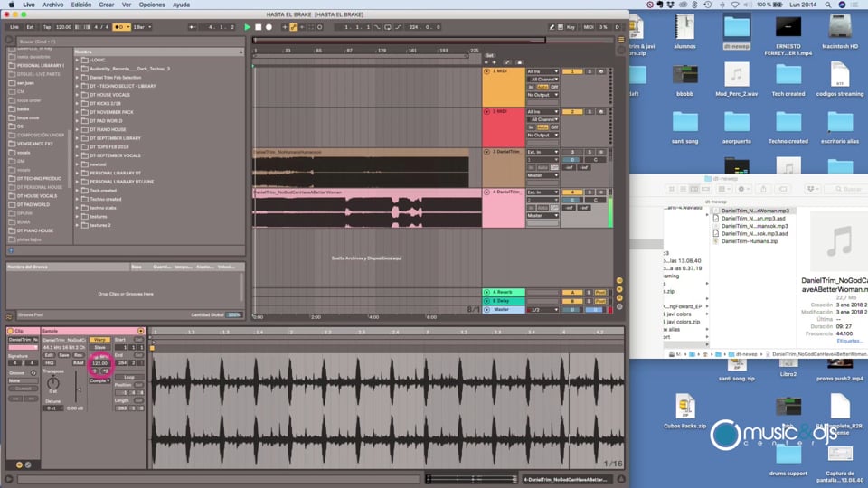The height and width of the screenshot is (488, 868).
Task: Select the Master track header
Action: click(x=504, y=310)
